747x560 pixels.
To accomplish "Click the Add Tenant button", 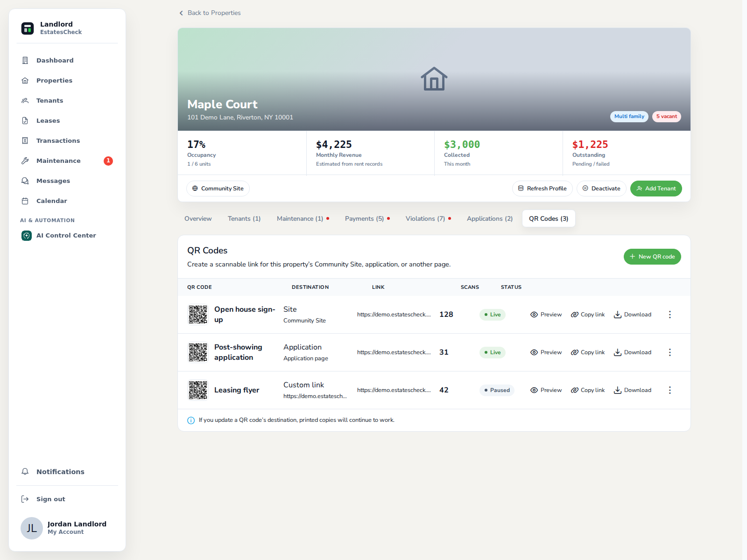I will (656, 189).
